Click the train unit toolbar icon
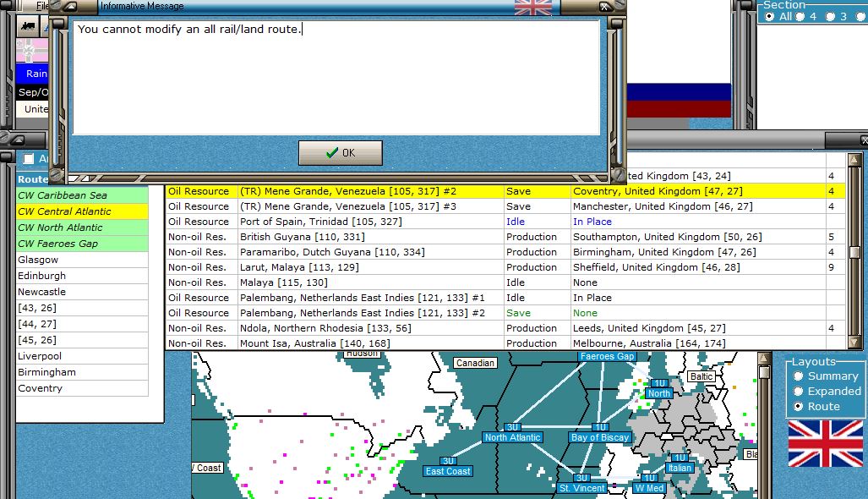This screenshot has height=499, width=868. (x=28, y=26)
